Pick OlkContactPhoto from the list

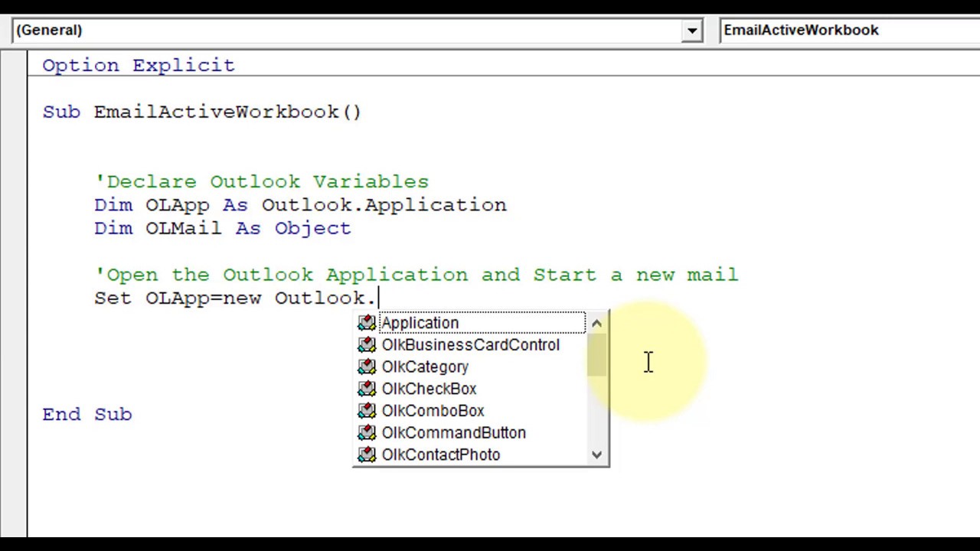(440, 455)
